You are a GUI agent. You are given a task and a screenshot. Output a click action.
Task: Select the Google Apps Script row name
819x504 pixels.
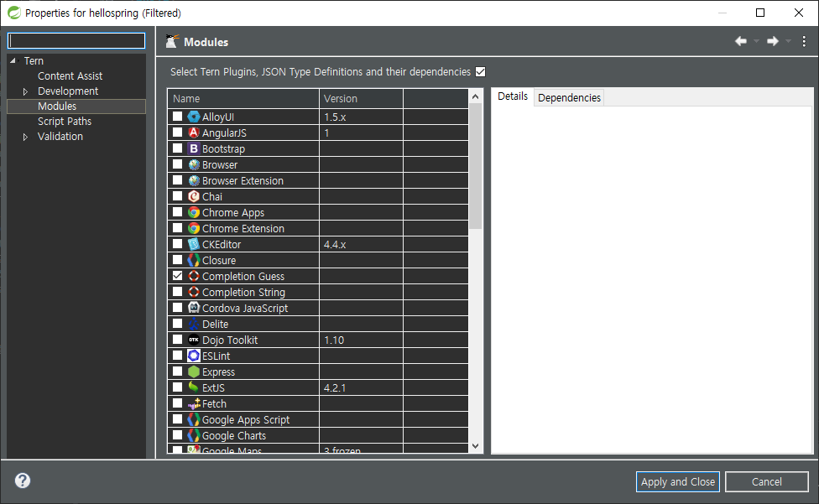pyautogui.click(x=246, y=419)
